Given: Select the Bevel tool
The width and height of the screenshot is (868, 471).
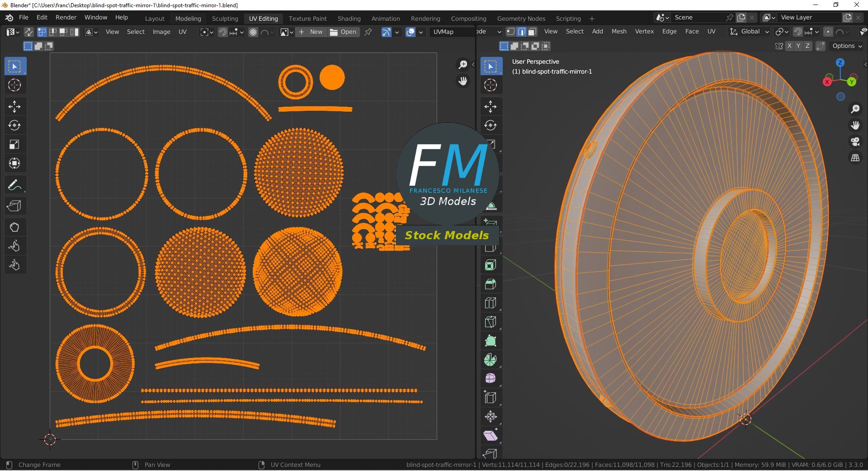Looking at the screenshot, I should [491, 284].
